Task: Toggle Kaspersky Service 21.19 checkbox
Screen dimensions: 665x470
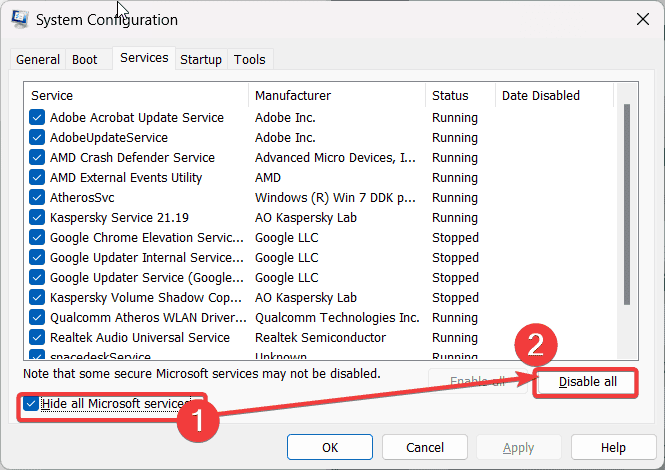Action: tap(37, 217)
